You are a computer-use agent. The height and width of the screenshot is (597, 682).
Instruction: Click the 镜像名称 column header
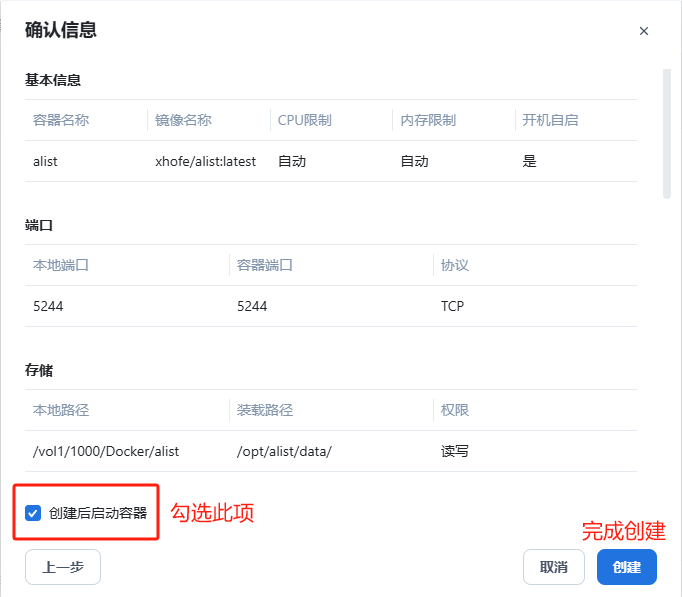183,120
